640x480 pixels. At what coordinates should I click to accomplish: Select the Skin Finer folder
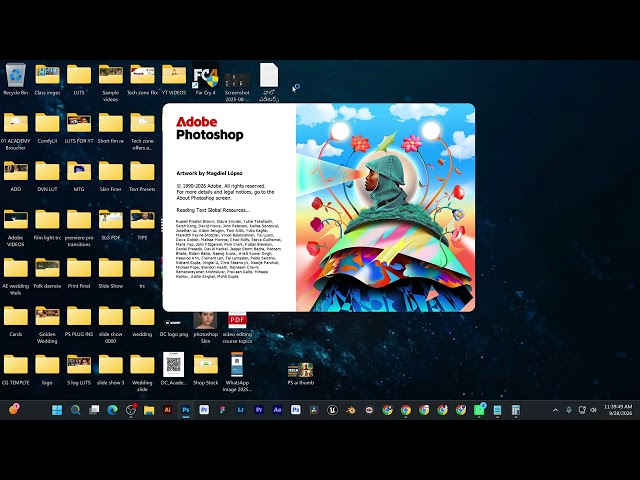[x=111, y=177]
